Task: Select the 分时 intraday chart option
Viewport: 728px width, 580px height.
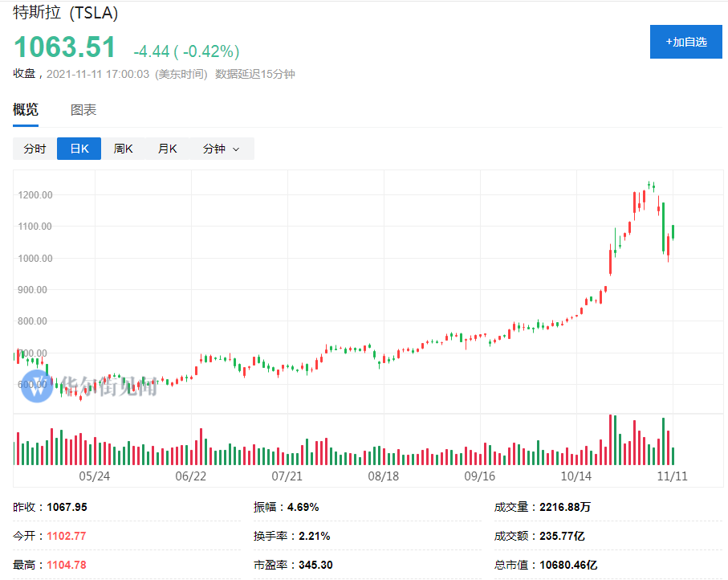Action: tap(35, 149)
